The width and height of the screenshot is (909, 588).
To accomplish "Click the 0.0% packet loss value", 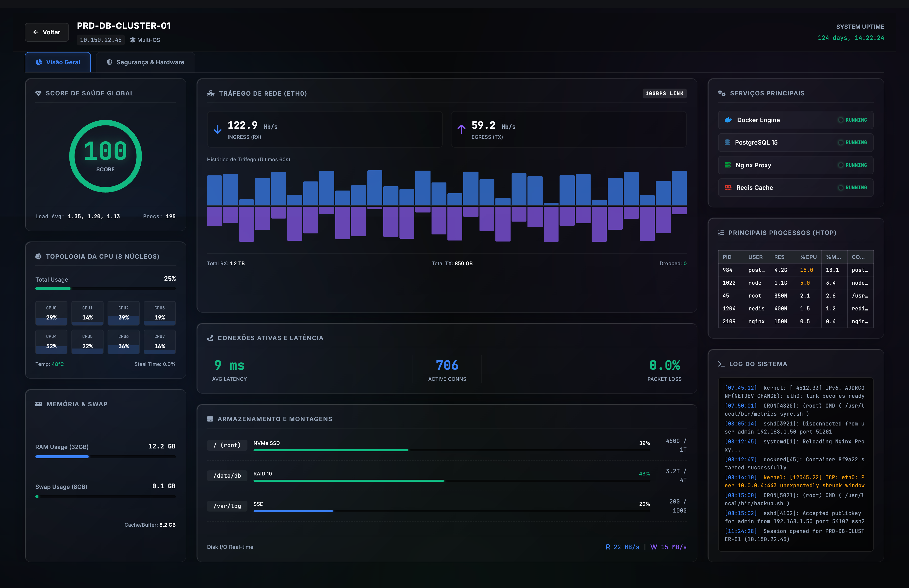I will pyautogui.click(x=665, y=365).
